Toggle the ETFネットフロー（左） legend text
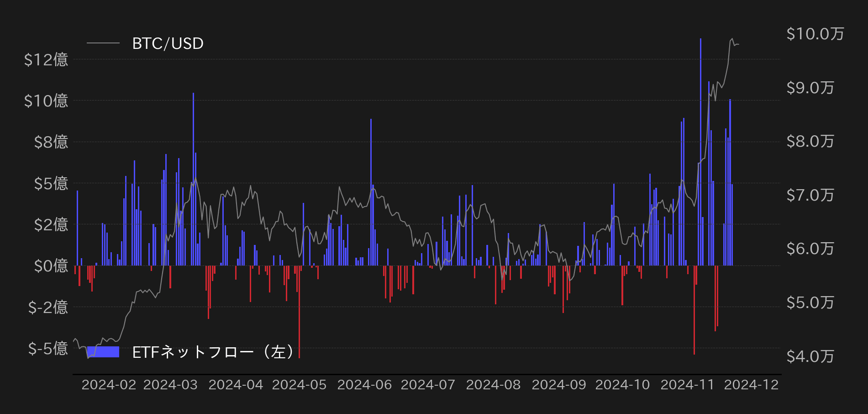This screenshot has height=414, width=868. pos(213,352)
